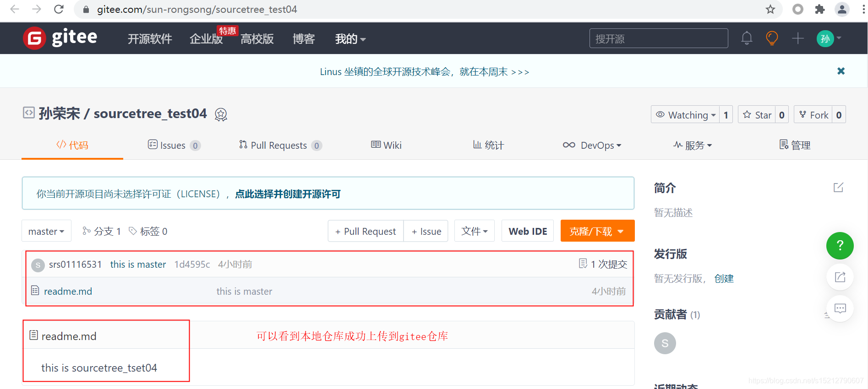Viewport: 868px width, 389px height.
Task: Fork the repository
Action: [813, 114]
